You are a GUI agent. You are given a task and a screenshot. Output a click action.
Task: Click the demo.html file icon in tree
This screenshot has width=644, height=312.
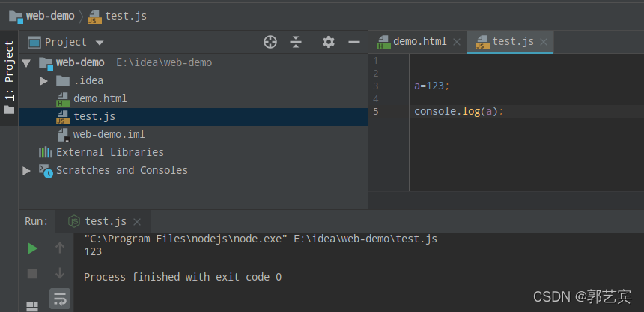pyautogui.click(x=63, y=99)
